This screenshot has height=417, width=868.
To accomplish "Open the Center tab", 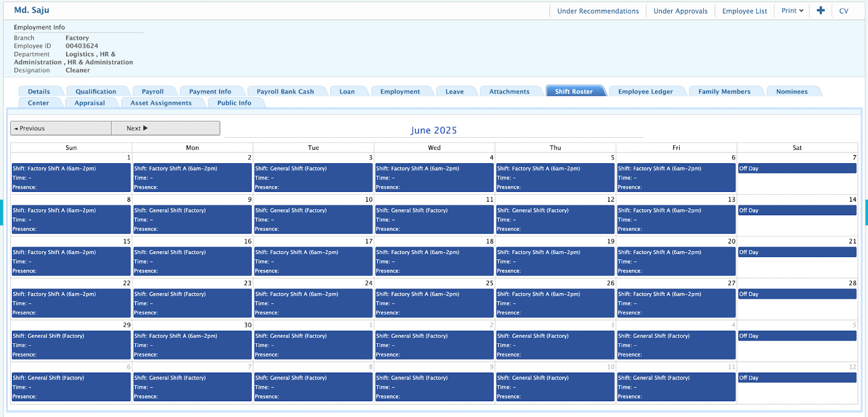I will click(x=39, y=103).
